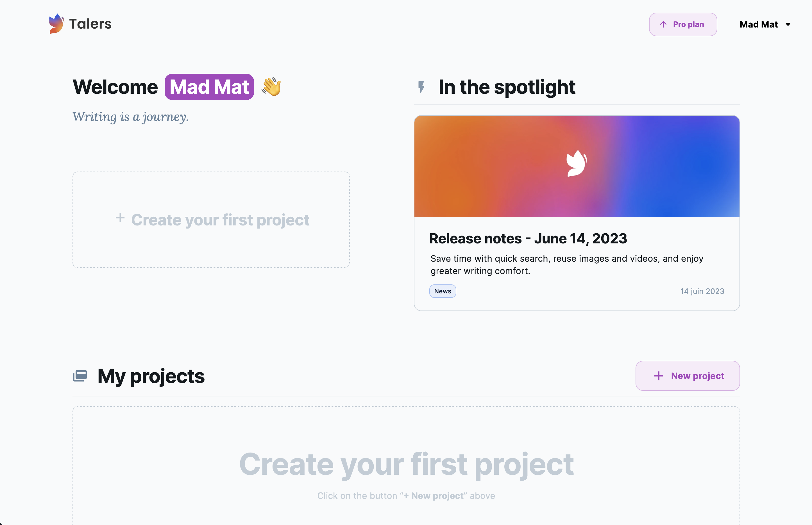The height and width of the screenshot is (525, 812).
Task: Expand the Mad Mat account dropdown arrow
Action: (788, 24)
